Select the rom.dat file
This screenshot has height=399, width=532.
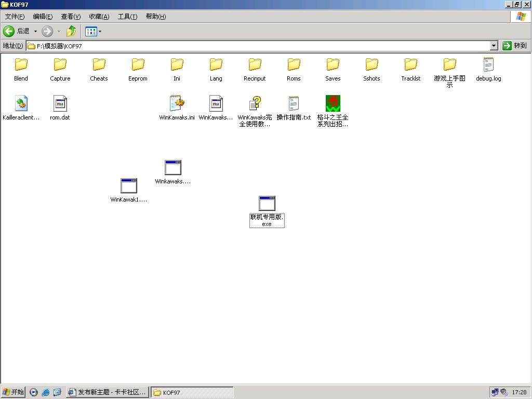pyautogui.click(x=60, y=108)
